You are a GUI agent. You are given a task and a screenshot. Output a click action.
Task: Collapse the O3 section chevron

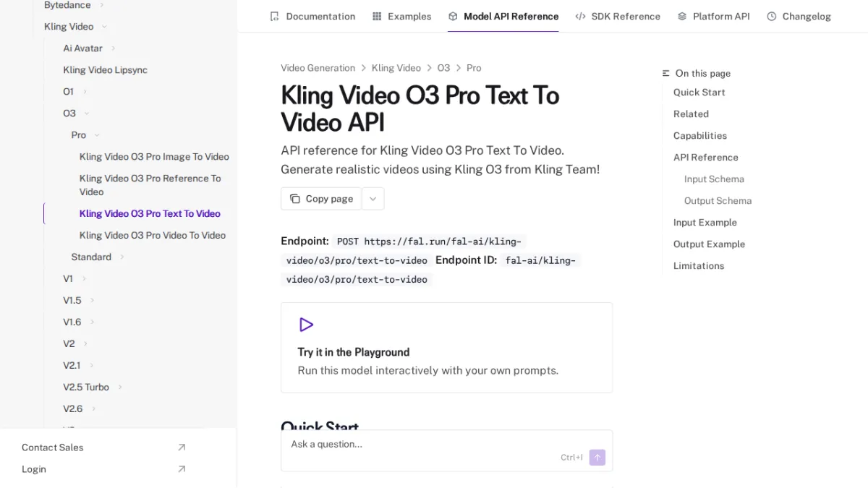click(87, 114)
